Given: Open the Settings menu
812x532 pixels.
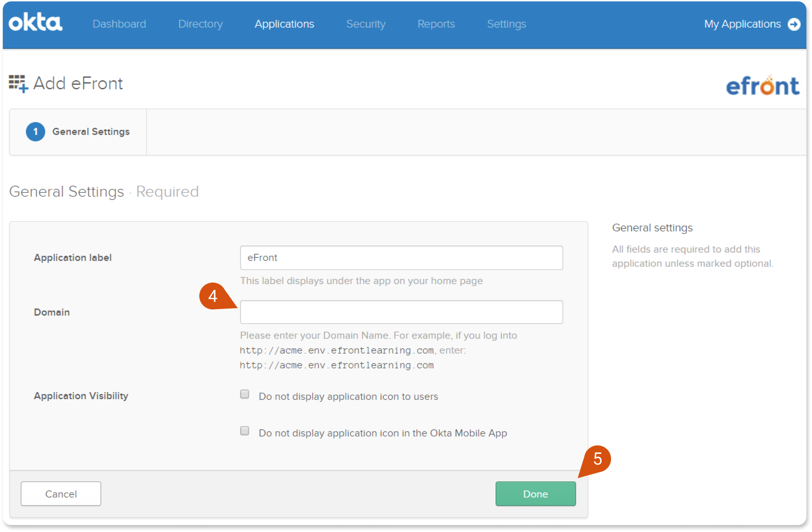Looking at the screenshot, I should 506,24.
